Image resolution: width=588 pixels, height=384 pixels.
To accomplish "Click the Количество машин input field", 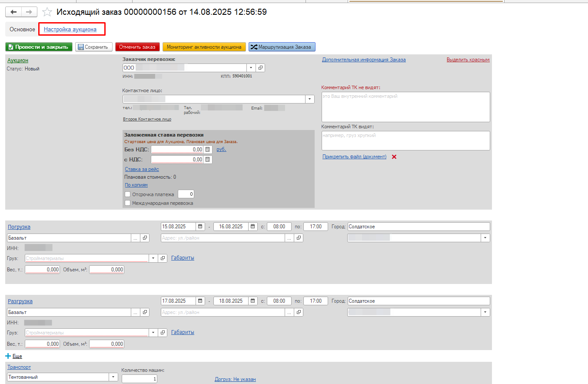I will coord(140,379).
